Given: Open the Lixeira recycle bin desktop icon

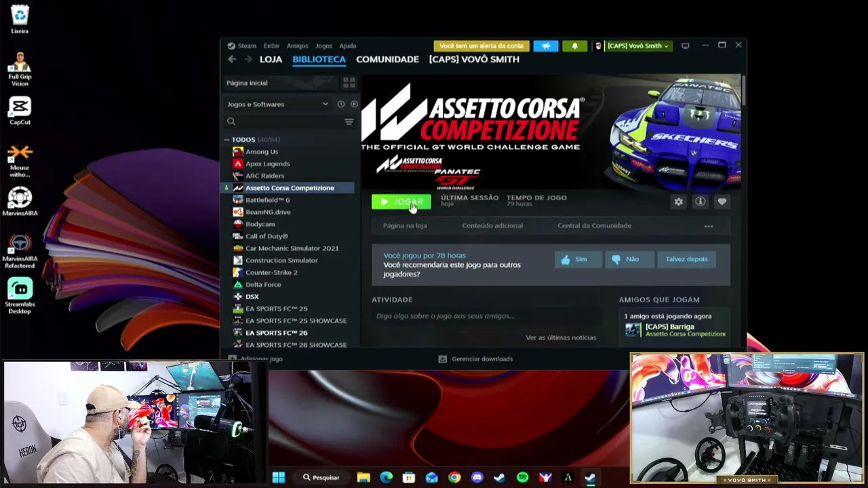Looking at the screenshot, I should 20,19.
